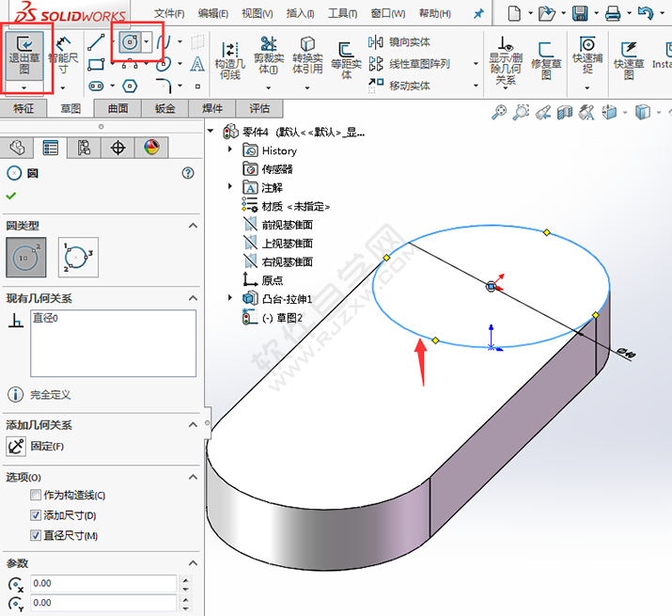Click the Undo icon
Image resolution: width=672 pixels, height=616 pixels.
point(646,13)
